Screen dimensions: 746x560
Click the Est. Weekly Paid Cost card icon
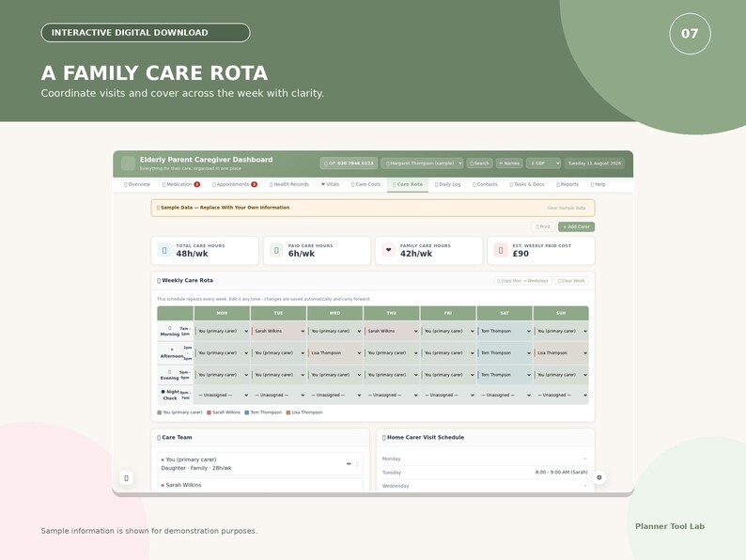point(501,250)
